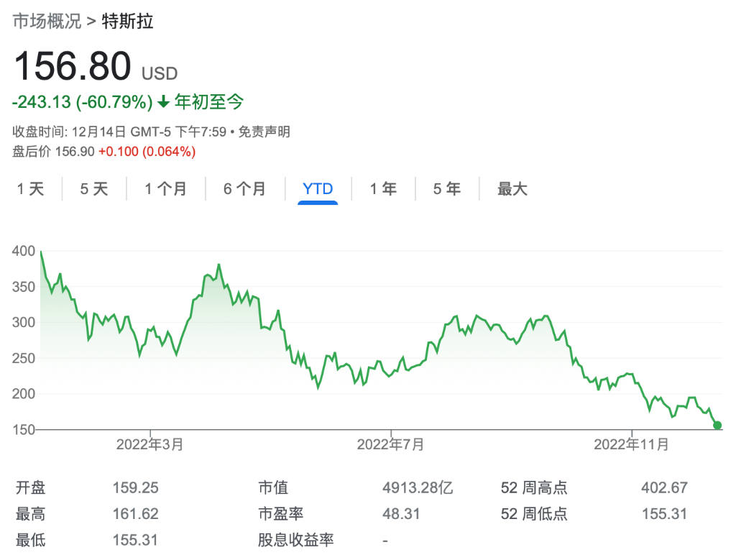Show the 最大 all-time chart
Image resolution: width=736 pixels, height=560 pixels.
tap(511, 188)
